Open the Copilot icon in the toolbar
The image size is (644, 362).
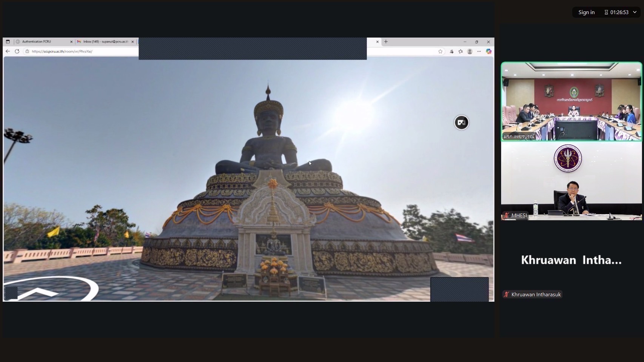[x=488, y=51]
